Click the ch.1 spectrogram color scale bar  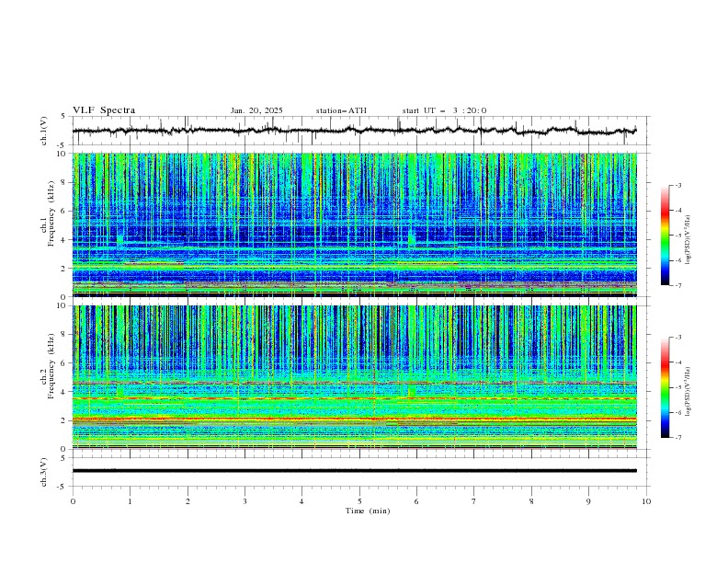(665, 236)
